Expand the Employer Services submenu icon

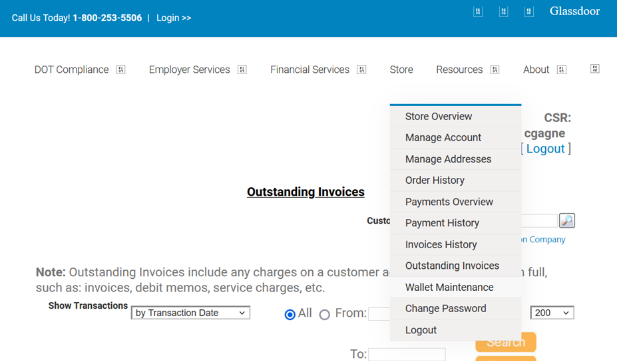coord(242,70)
